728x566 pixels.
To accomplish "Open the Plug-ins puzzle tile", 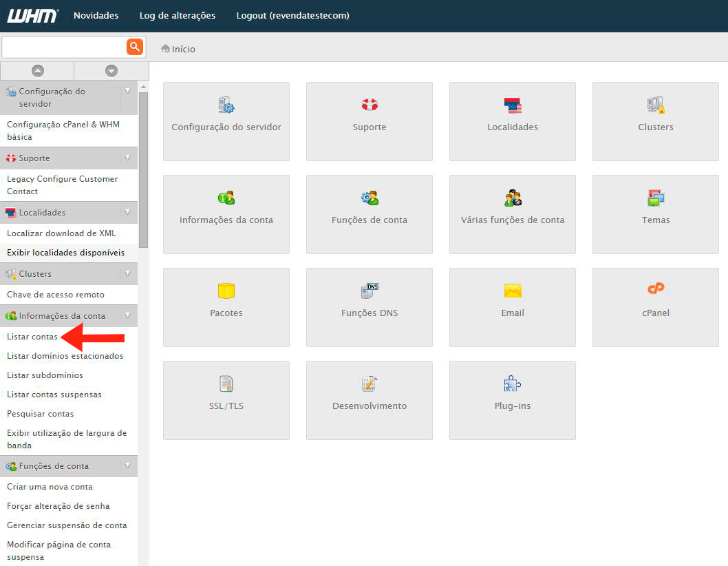I will point(513,400).
